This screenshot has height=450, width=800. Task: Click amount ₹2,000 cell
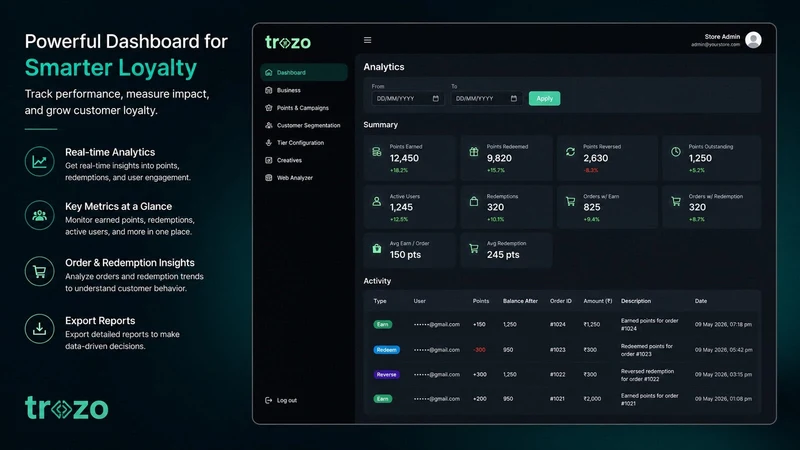pyautogui.click(x=592, y=399)
